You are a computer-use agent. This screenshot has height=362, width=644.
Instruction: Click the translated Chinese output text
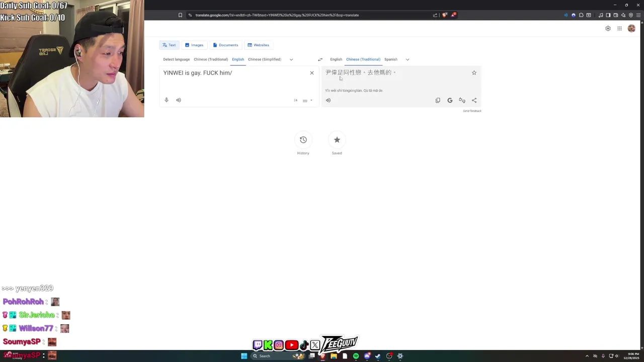click(x=360, y=72)
